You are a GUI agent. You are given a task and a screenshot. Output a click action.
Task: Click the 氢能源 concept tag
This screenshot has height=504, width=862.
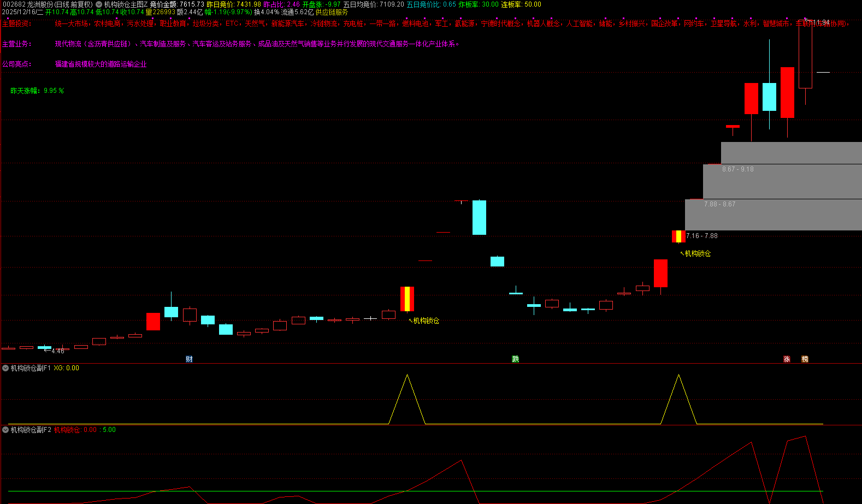point(464,24)
